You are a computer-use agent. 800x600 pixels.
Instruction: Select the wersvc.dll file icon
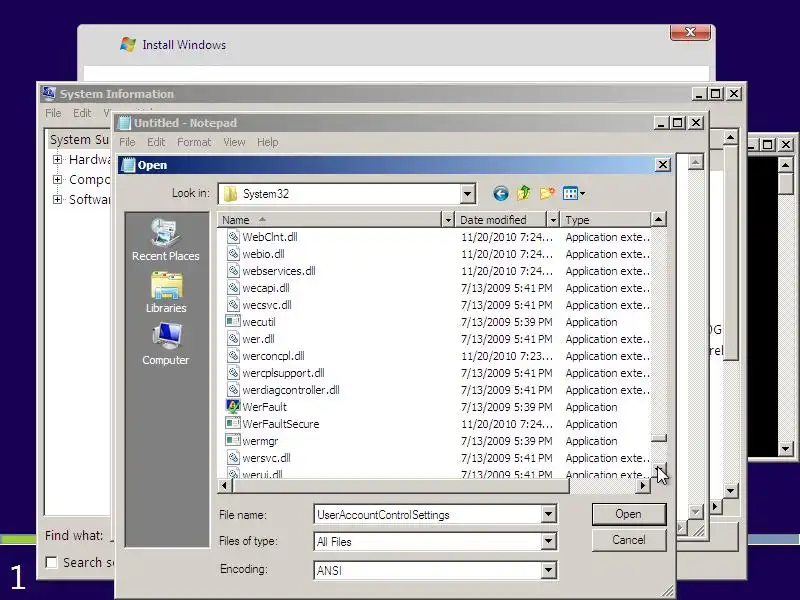click(233, 458)
